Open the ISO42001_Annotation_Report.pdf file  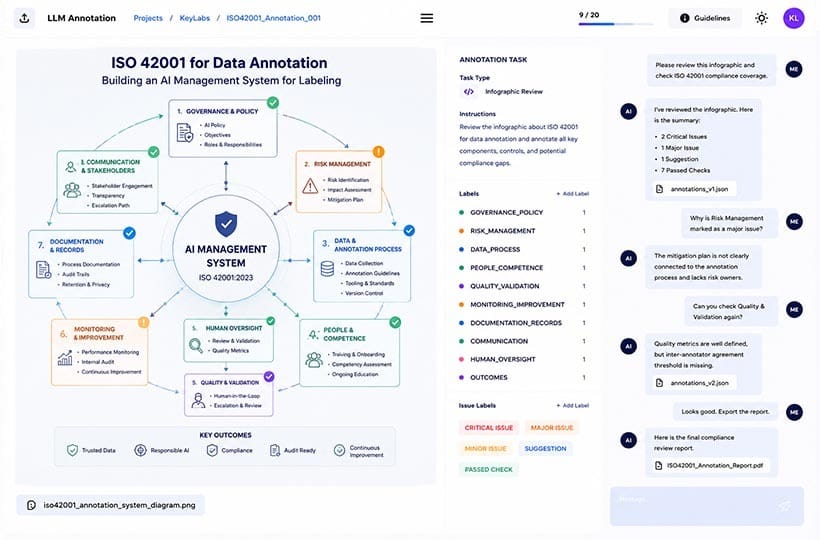point(710,465)
